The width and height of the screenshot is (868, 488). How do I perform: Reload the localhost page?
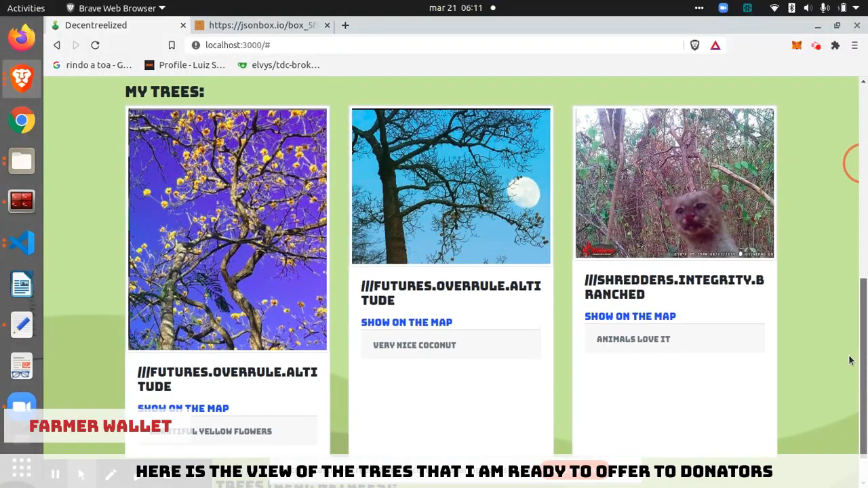[x=95, y=45]
